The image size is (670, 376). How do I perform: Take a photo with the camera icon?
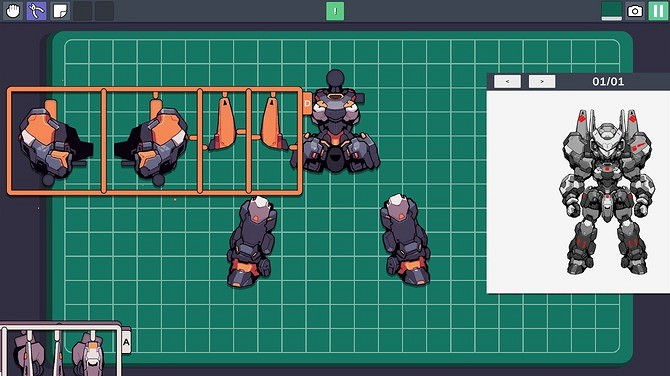pos(635,11)
